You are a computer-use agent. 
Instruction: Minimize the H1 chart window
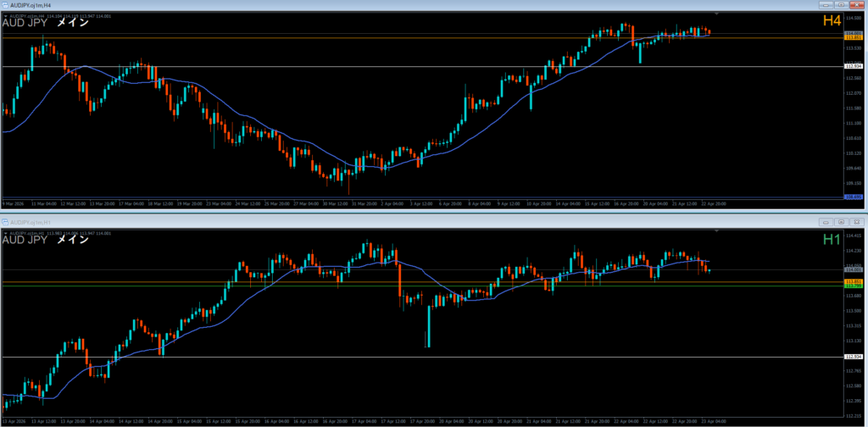pos(827,222)
